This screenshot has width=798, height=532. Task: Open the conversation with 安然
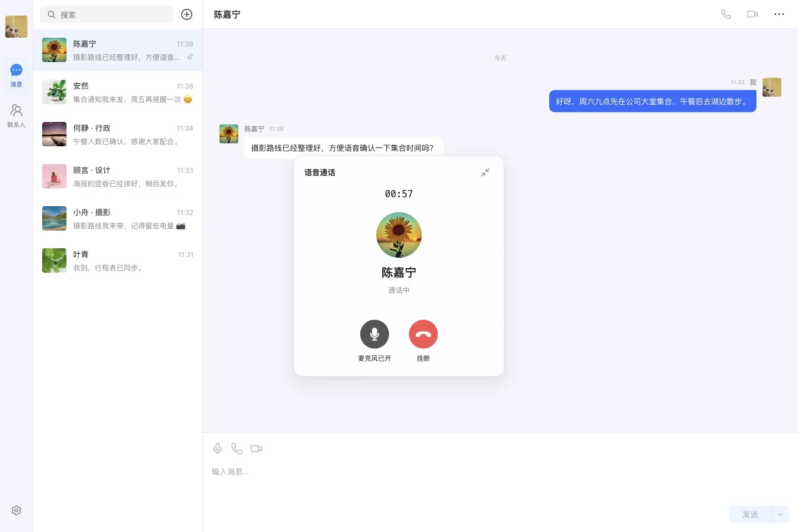coord(117,92)
